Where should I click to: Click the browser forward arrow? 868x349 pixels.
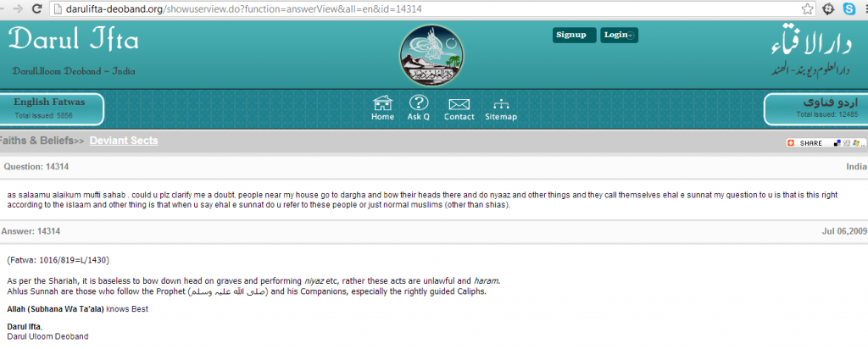click(18, 8)
